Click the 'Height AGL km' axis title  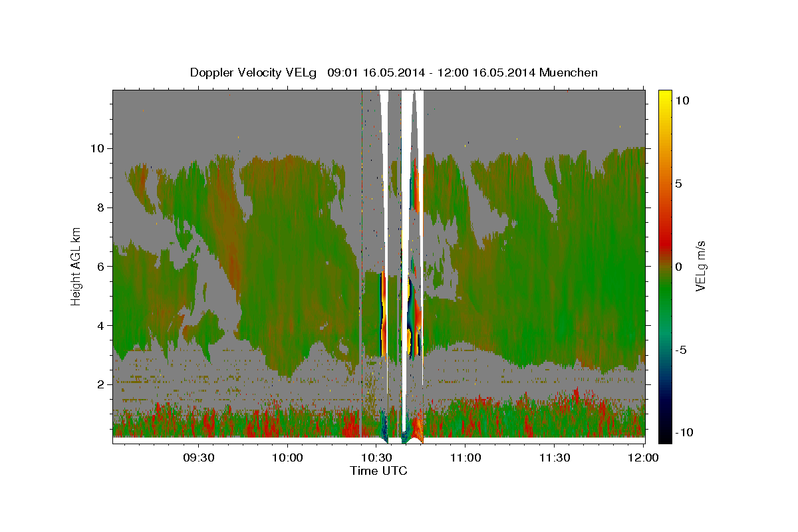[76, 266]
